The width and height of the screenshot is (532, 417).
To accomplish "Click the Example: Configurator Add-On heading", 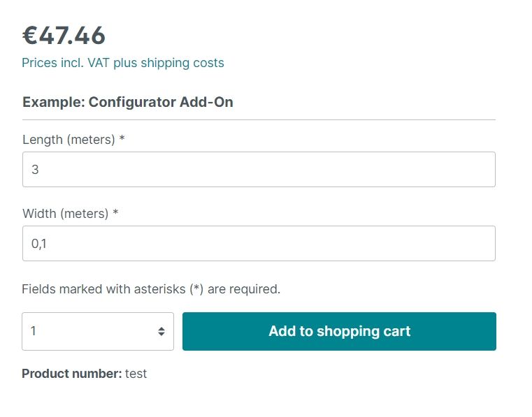I will (127, 102).
